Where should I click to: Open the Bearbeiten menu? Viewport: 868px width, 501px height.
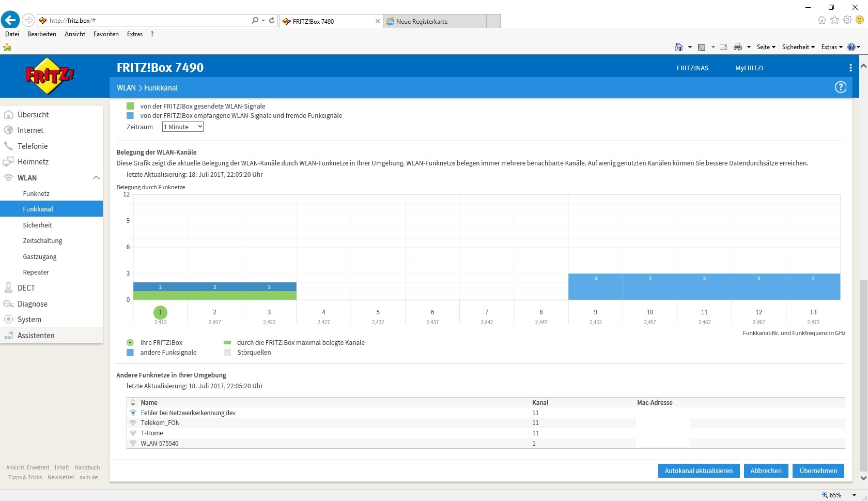(42, 34)
